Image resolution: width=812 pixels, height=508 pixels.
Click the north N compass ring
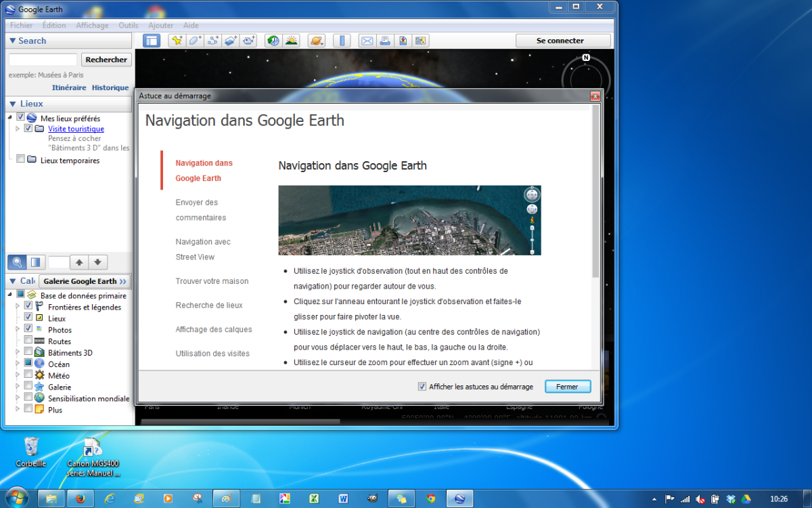[x=586, y=58]
